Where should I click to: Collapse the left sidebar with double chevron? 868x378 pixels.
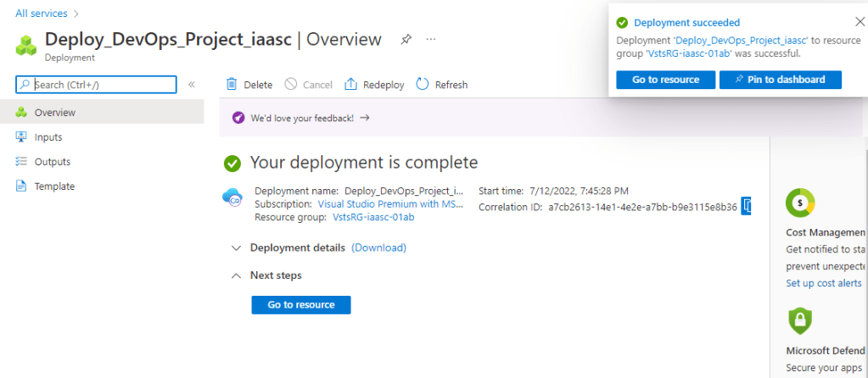tap(192, 85)
